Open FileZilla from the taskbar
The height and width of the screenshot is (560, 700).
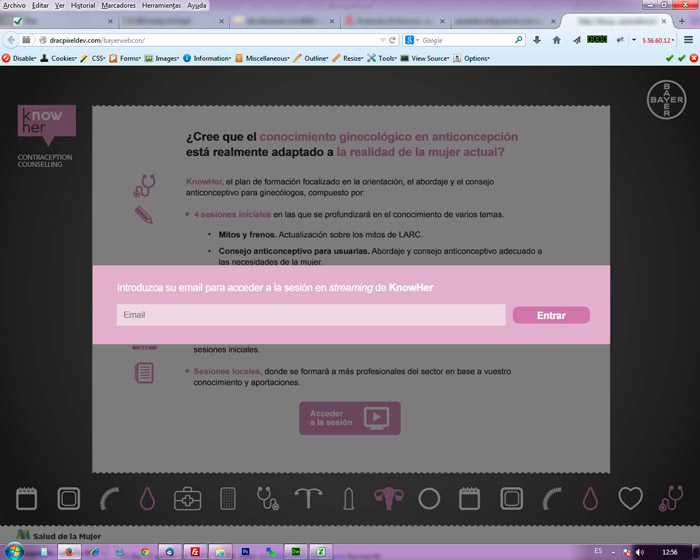click(x=195, y=552)
